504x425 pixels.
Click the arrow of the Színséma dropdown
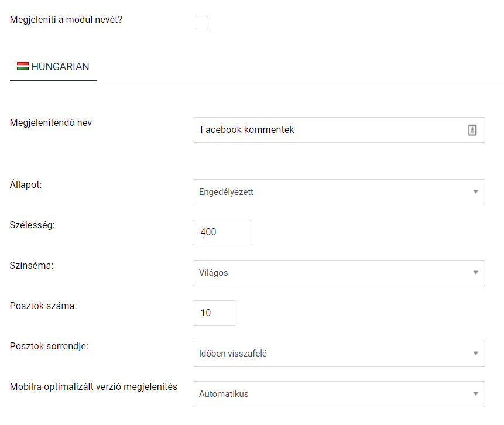[476, 273]
